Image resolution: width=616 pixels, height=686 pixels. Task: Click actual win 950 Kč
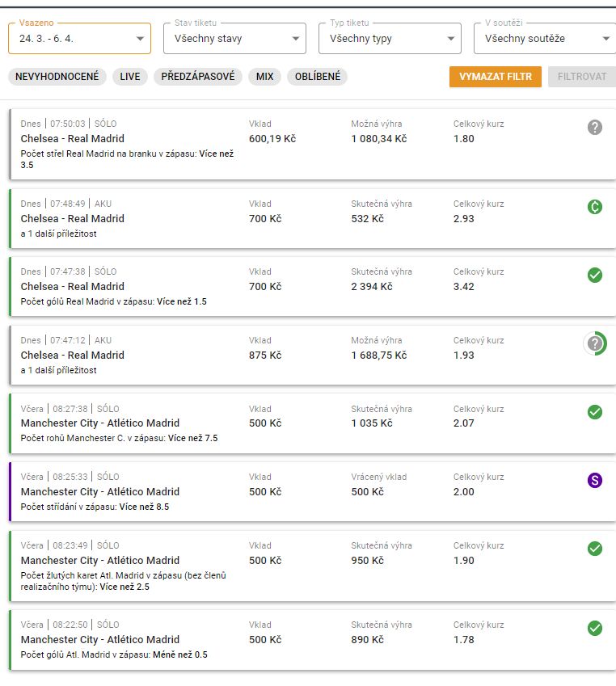[x=367, y=561]
